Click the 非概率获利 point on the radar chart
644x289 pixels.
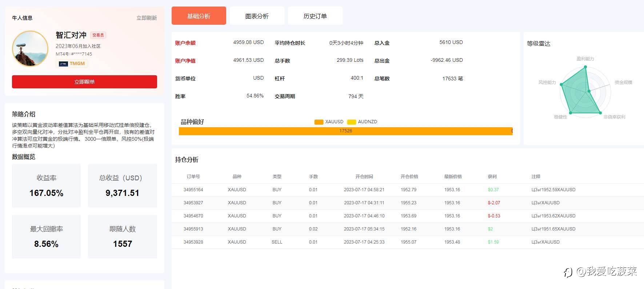(x=600, y=113)
